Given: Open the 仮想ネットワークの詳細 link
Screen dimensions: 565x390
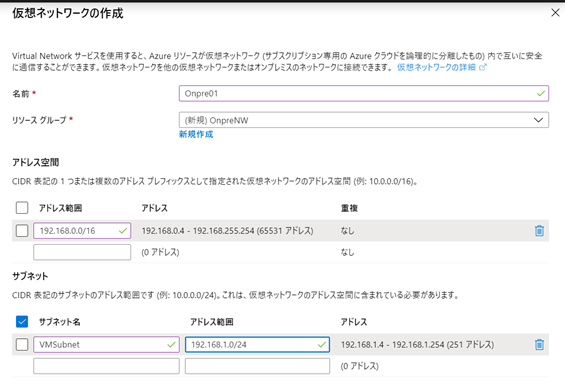Looking at the screenshot, I should pyautogui.click(x=441, y=67).
